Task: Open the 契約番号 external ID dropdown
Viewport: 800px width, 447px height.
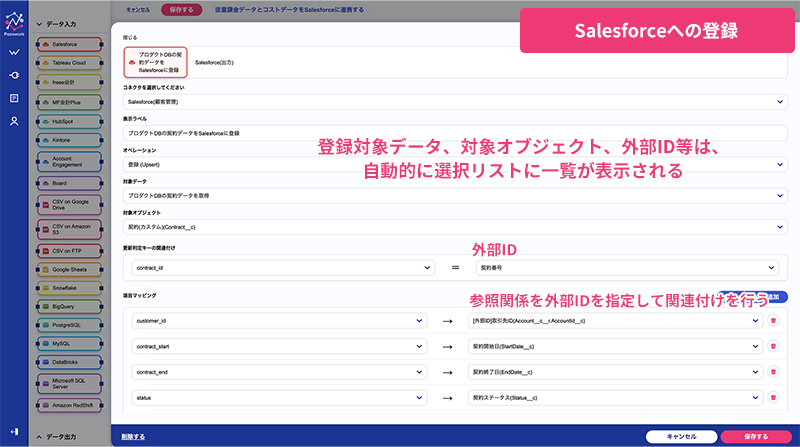Action: click(x=628, y=267)
